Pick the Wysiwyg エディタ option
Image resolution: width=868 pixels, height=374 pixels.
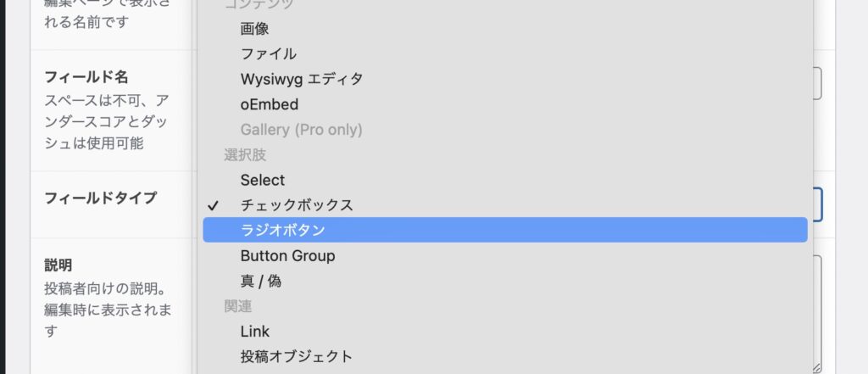click(301, 79)
